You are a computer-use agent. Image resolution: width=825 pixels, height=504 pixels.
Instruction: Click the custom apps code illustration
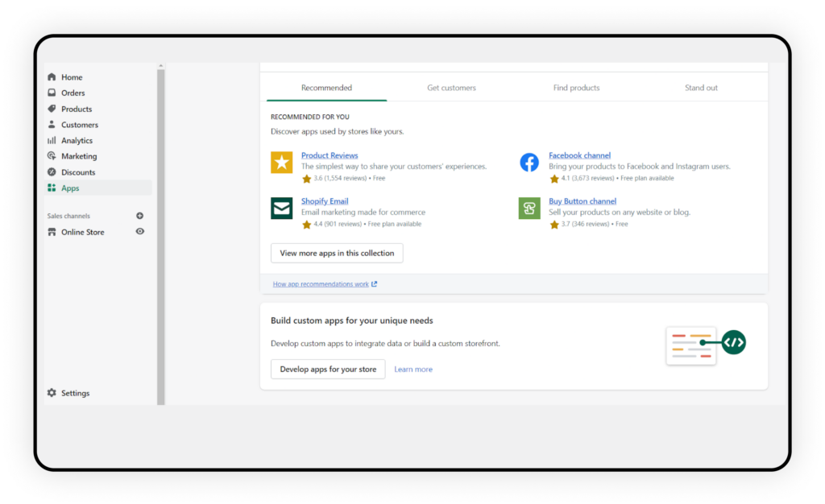coord(706,345)
